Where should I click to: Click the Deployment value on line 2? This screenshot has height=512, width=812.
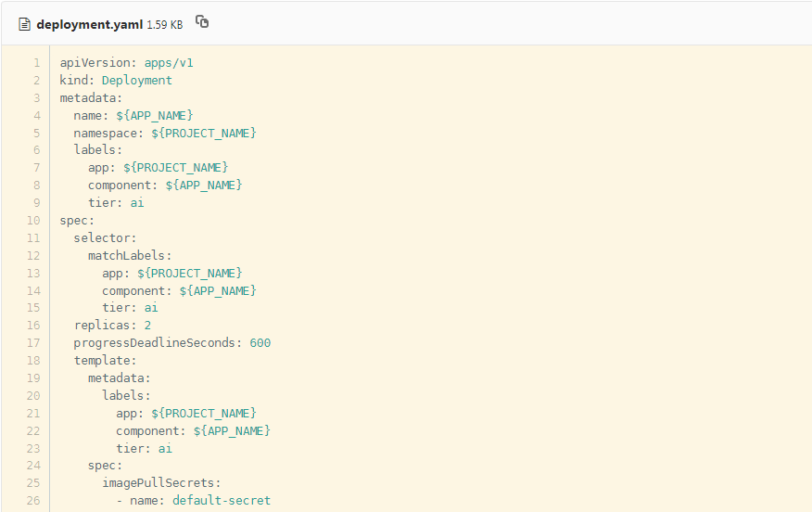pyautogui.click(x=136, y=81)
